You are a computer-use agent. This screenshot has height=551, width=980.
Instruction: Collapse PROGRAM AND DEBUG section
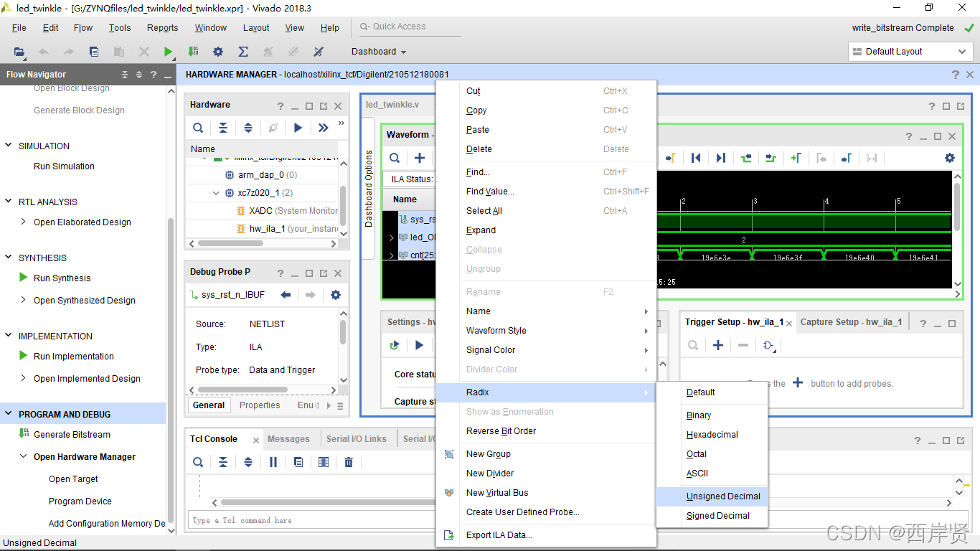click(9, 414)
